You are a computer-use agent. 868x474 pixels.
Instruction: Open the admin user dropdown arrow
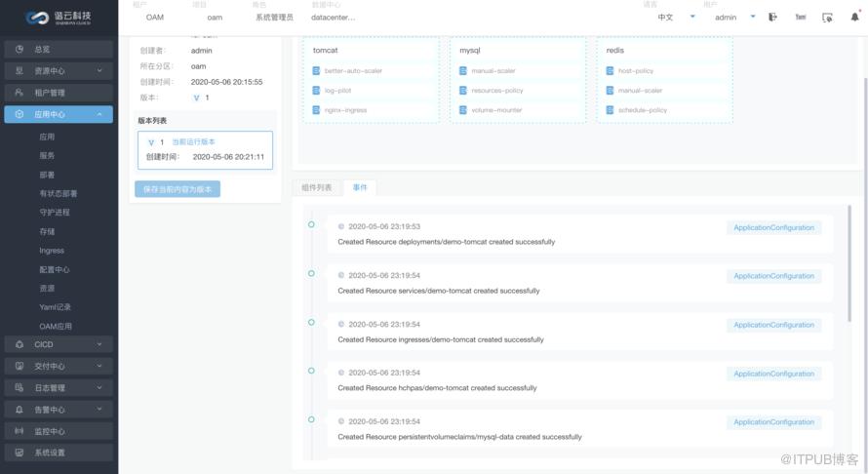point(753,17)
